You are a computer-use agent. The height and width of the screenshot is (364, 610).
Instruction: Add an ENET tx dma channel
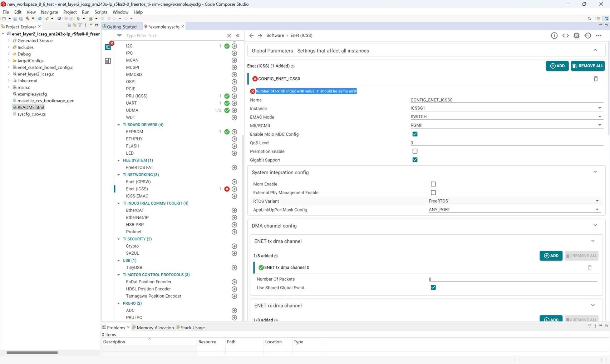point(551,256)
